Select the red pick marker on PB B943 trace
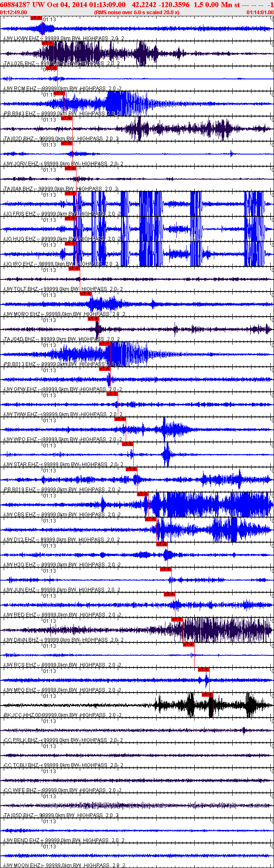 pyautogui.click(x=59, y=93)
